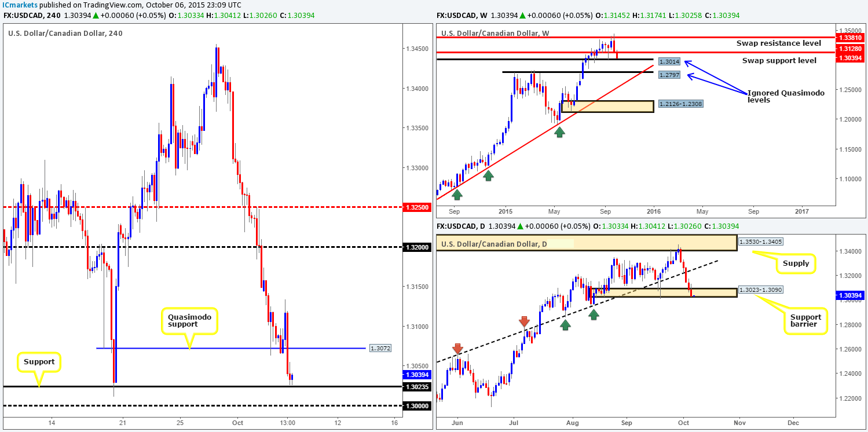The height and width of the screenshot is (432, 868).
Task: Click the red down arrow above June on daily chart
Action: 457,349
